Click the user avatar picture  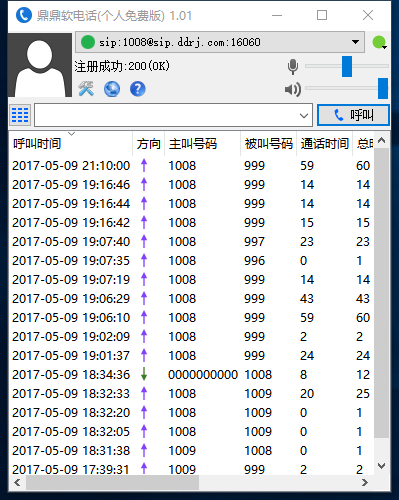[x=40, y=65]
